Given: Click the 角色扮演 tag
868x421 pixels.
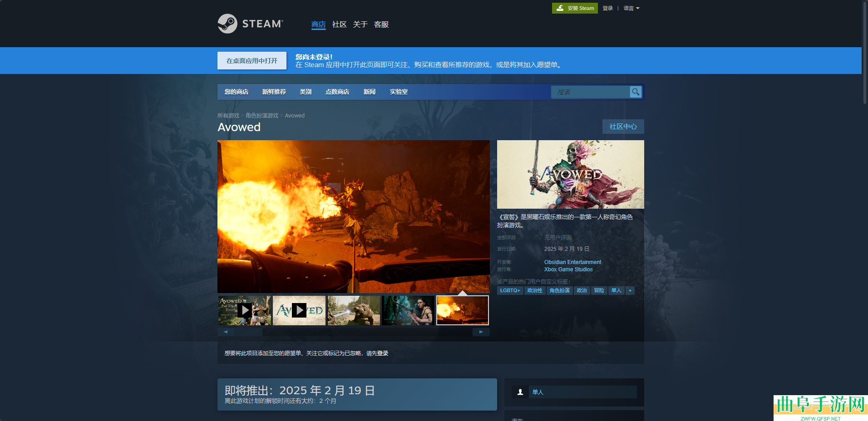Looking at the screenshot, I should coord(560,290).
